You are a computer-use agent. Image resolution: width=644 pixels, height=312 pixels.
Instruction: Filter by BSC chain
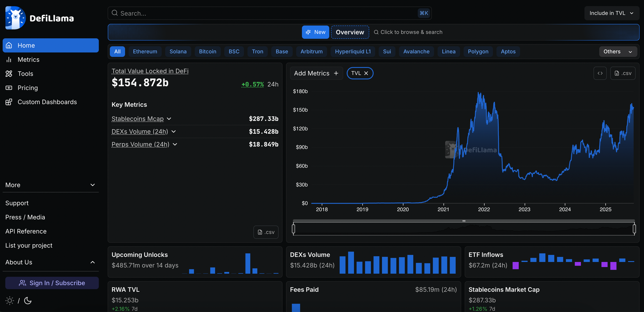[234, 52]
